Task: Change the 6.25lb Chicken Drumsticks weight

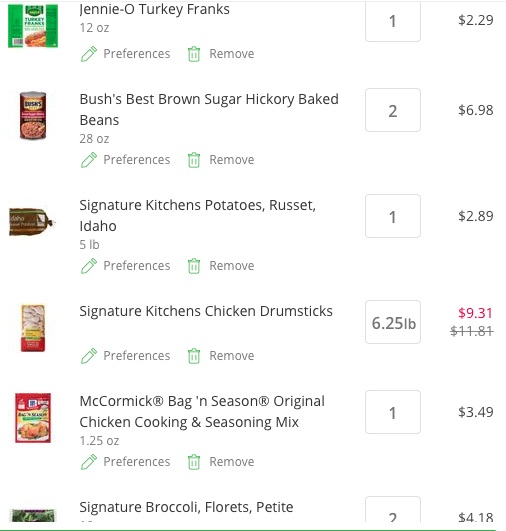Action: click(393, 322)
